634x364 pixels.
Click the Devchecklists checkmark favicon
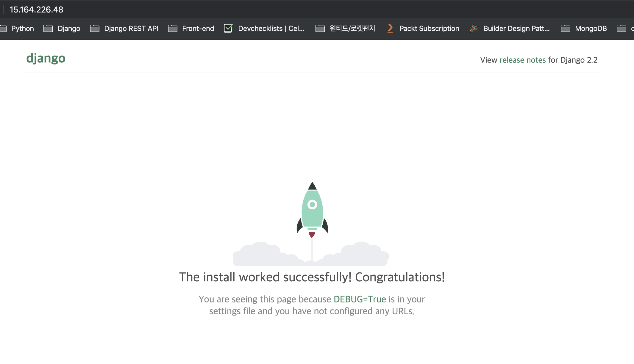click(228, 28)
